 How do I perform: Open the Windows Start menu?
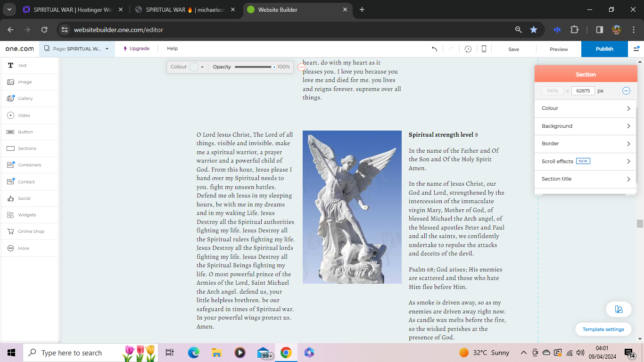coord(11,353)
